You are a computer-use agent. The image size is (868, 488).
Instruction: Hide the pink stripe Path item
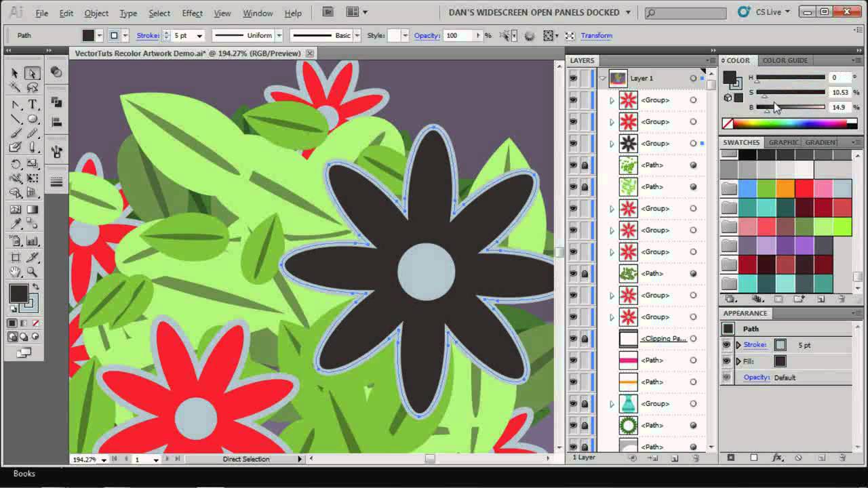573,361
